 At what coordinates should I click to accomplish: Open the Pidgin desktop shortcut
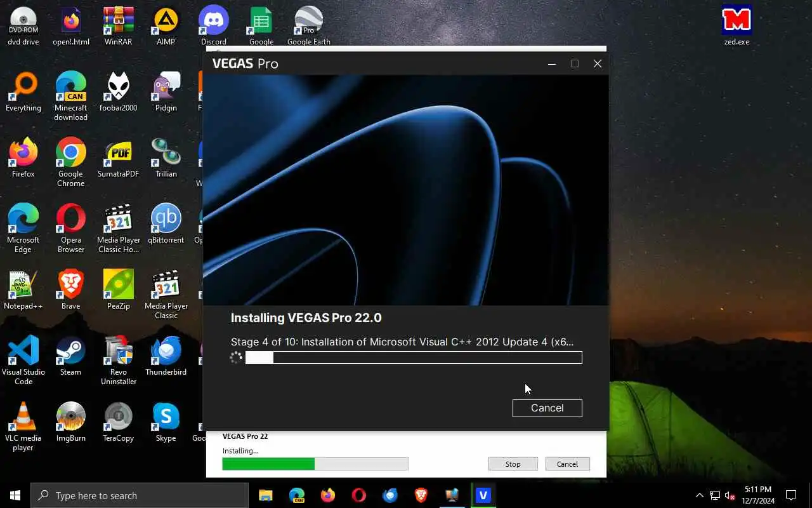166,92
